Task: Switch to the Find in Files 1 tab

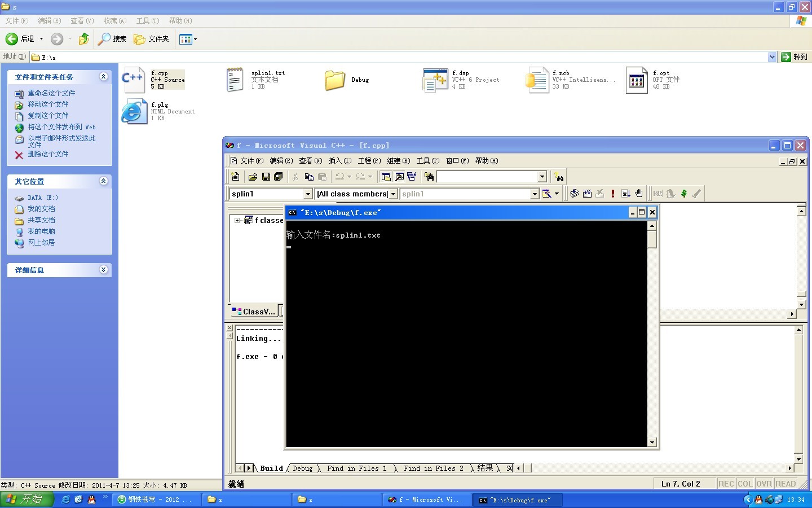Action: point(357,468)
